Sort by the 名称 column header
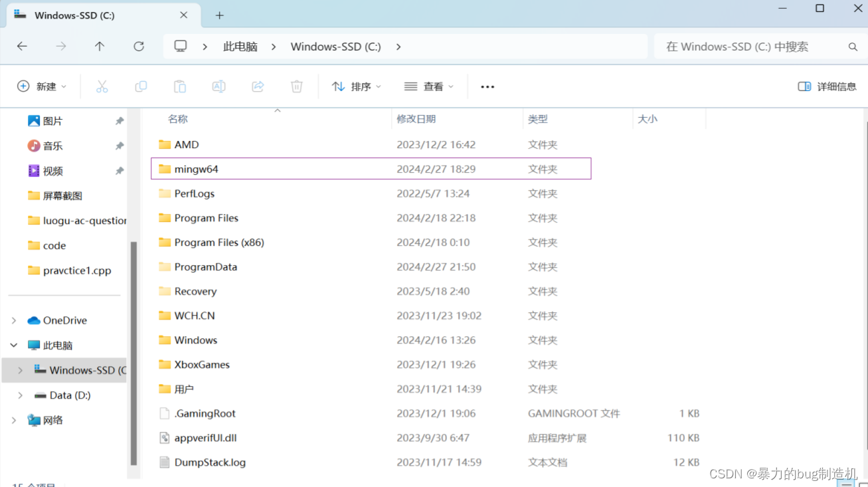This screenshot has width=868, height=487. tap(178, 119)
